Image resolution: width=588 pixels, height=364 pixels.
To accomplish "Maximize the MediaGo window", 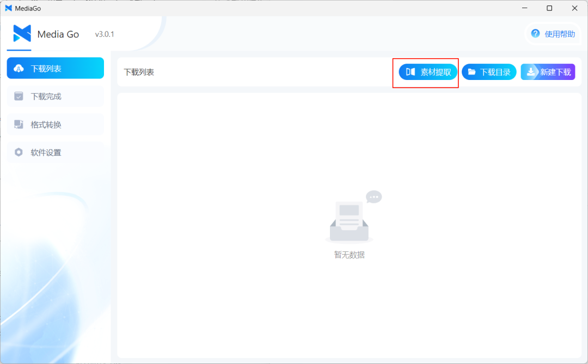I will pyautogui.click(x=549, y=8).
